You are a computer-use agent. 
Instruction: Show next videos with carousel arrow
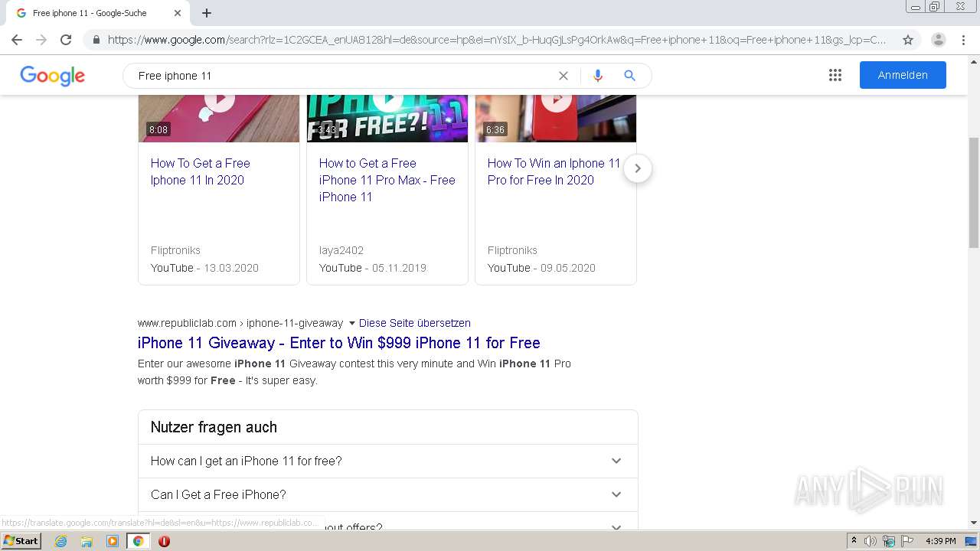pos(638,168)
